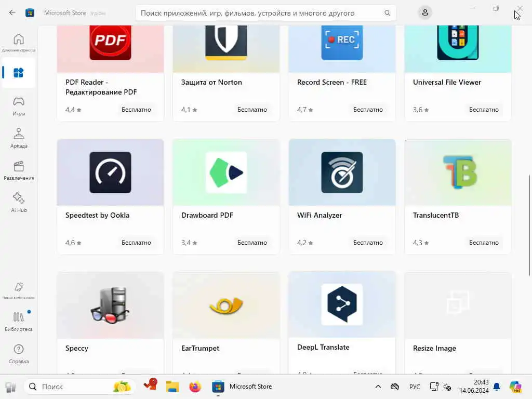Click the search magnifier icon
Viewport: 532px width, 399px height.
(387, 13)
